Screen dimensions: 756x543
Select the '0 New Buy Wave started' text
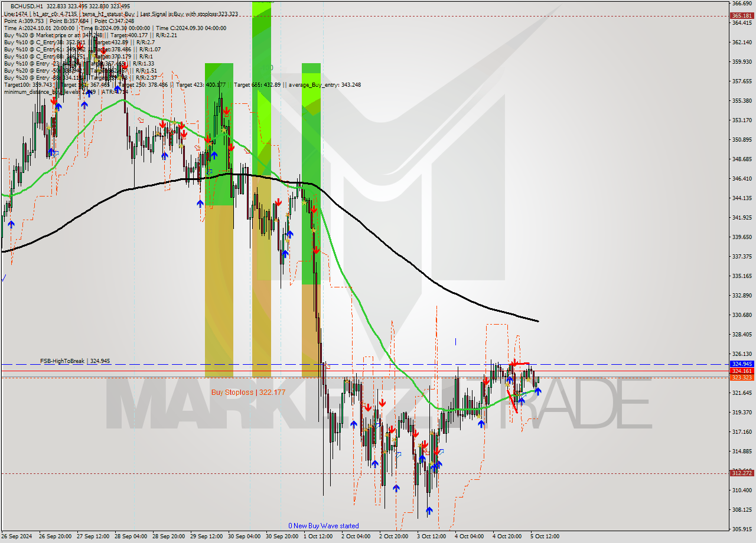[323, 526]
